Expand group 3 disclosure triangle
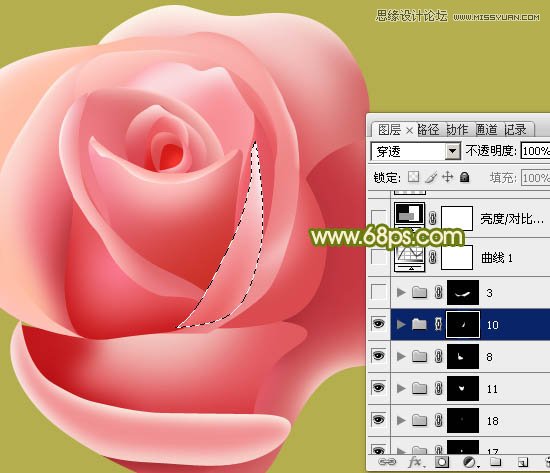The width and height of the screenshot is (550, 473). [x=400, y=292]
